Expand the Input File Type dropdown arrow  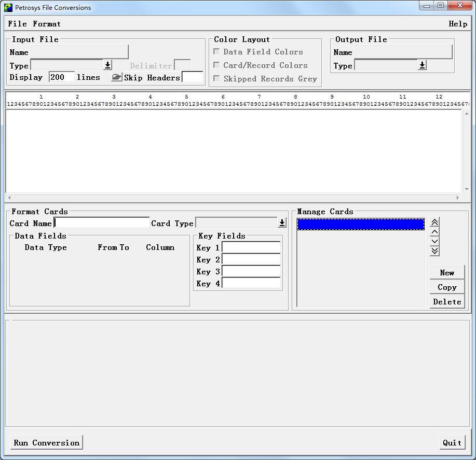[x=107, y=65]
